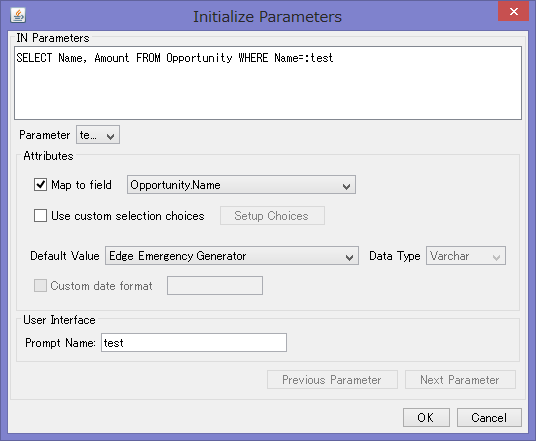The height and width of the screenshot is (441, 536).
Task: Open the Parameter dropdown
Action: pyautogui.click(x=98, y=135)
